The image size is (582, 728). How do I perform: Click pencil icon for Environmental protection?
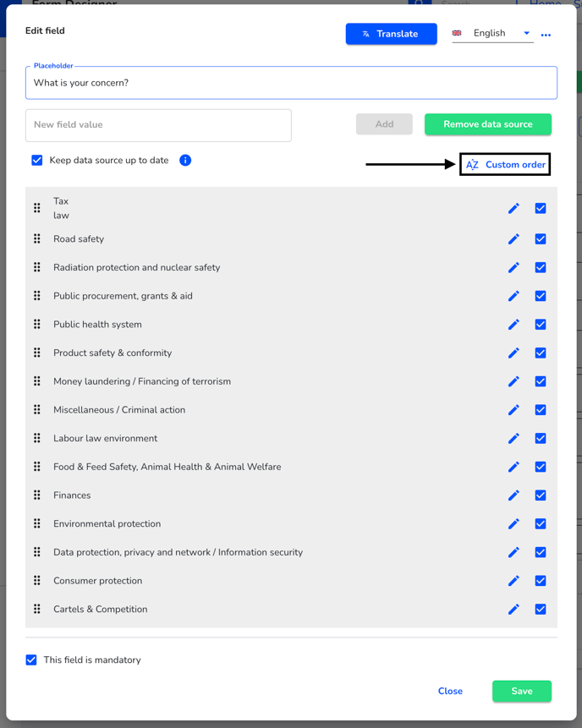pos(513,523)
